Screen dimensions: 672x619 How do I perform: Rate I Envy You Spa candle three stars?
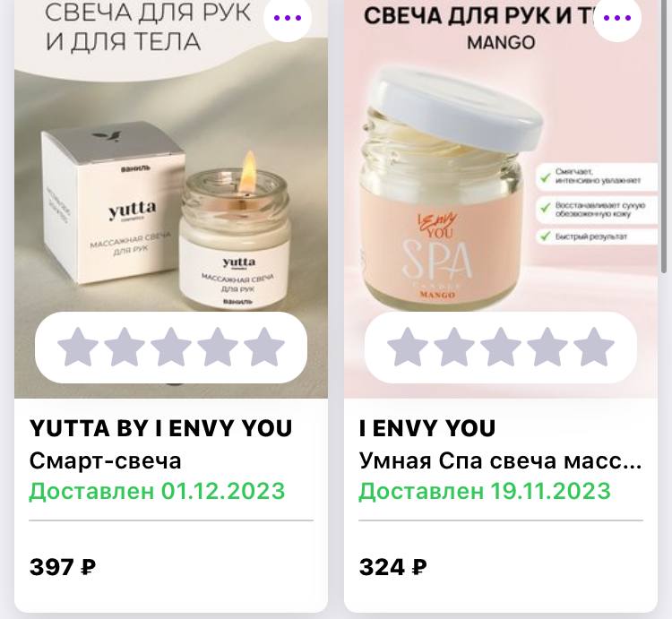(501, 348)
